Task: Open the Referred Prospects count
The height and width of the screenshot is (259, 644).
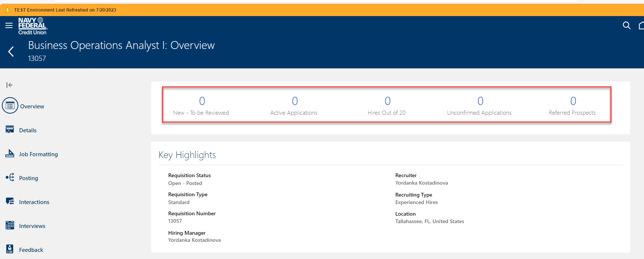Action: 573,101
